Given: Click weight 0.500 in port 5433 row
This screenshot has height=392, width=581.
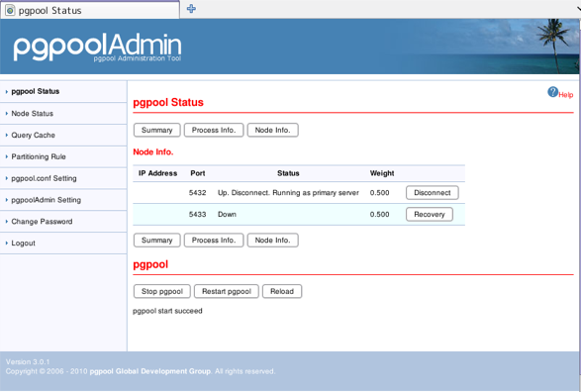Looking at the screenshot, I should click(x=379, y=214).
